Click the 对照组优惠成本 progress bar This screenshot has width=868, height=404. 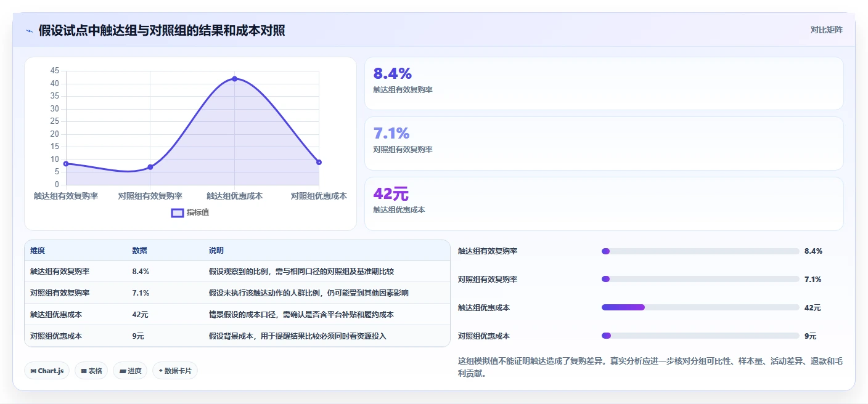point(700,336)
